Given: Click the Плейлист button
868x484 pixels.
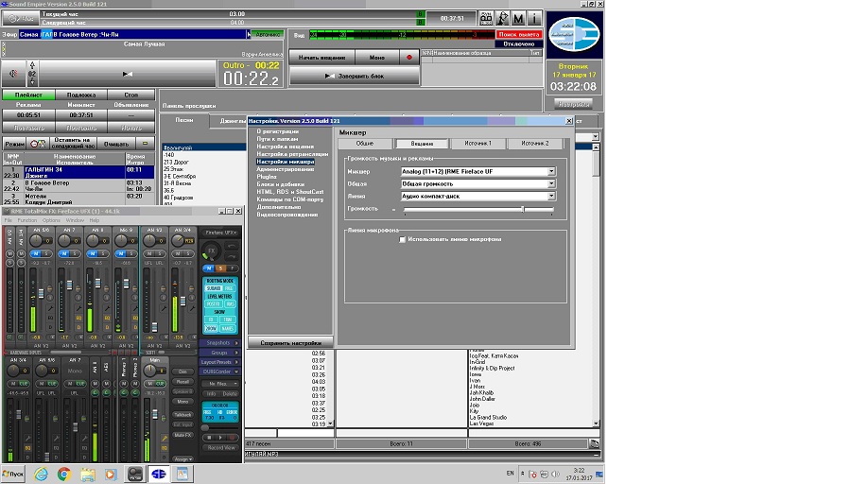Looking at the screenshot, I should (28, 95).
